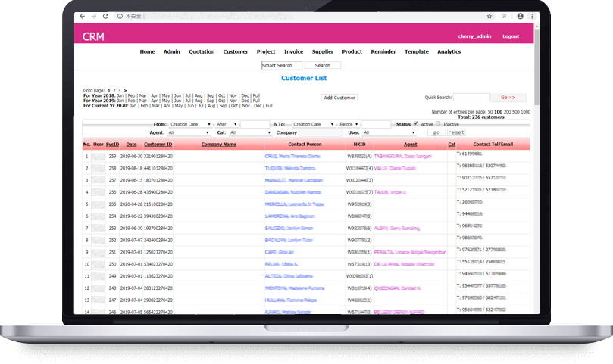Image resolution: width=613 pixels, height=364 pixels.
Task: Click the browser reload icon
Action: (103, 16)
